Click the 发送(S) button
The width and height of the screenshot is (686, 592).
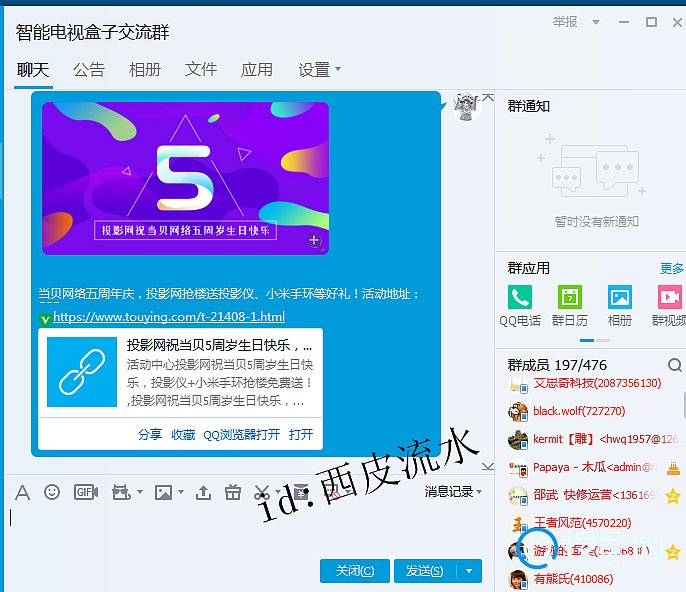point(424,571)
